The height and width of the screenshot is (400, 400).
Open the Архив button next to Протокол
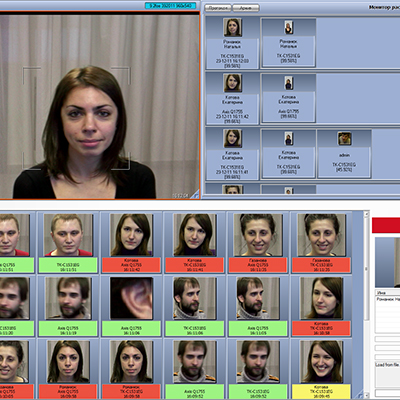coord(246,8)
